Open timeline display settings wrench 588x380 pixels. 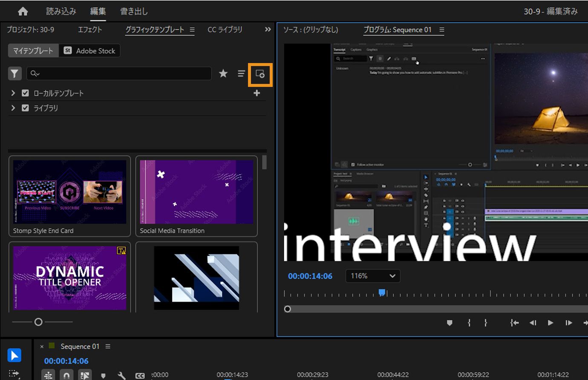(121, 375)
